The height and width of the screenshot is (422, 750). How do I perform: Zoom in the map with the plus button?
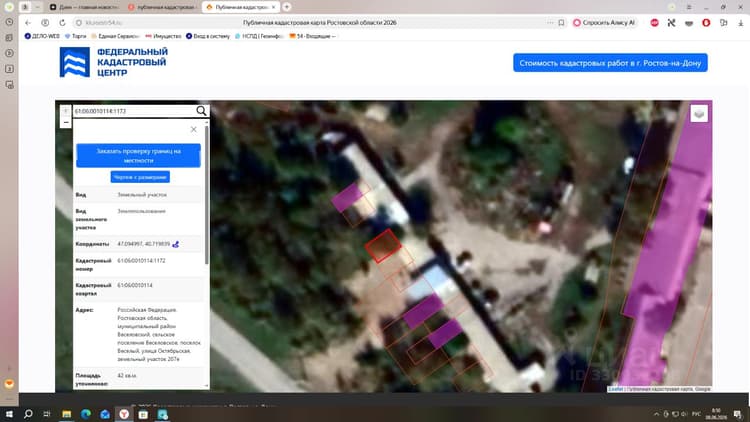(x=66, y=111)
